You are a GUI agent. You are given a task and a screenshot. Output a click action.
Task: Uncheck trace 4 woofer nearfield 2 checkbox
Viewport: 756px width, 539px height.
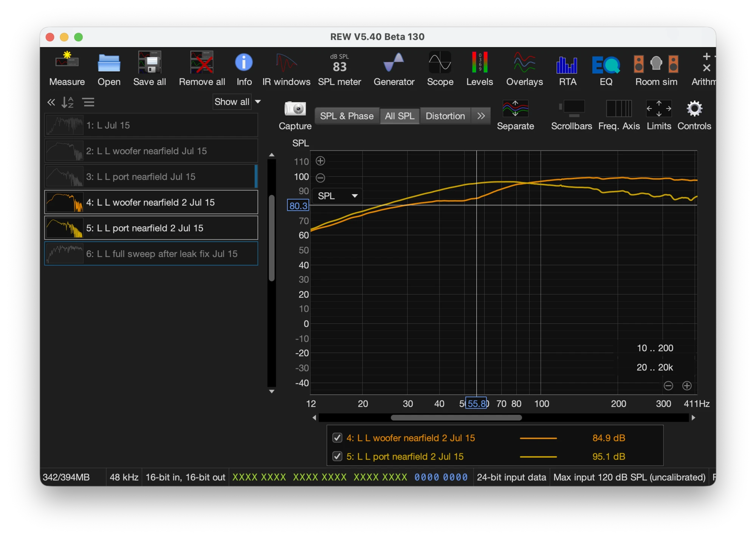point(337,438)
